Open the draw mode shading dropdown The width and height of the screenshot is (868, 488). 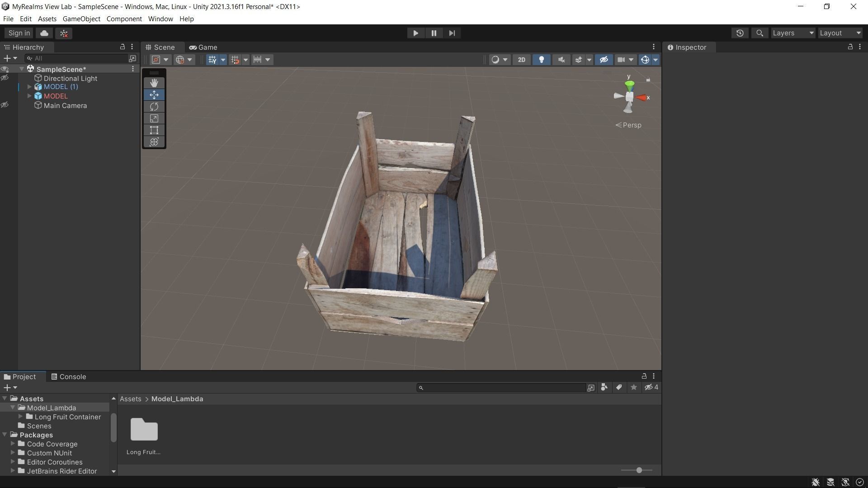click(499, 60)
